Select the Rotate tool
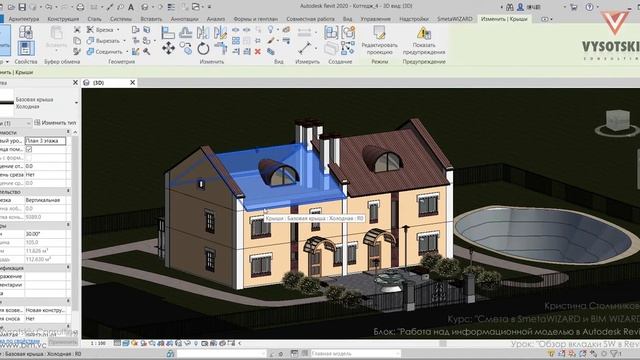 [x=203, y=49]
